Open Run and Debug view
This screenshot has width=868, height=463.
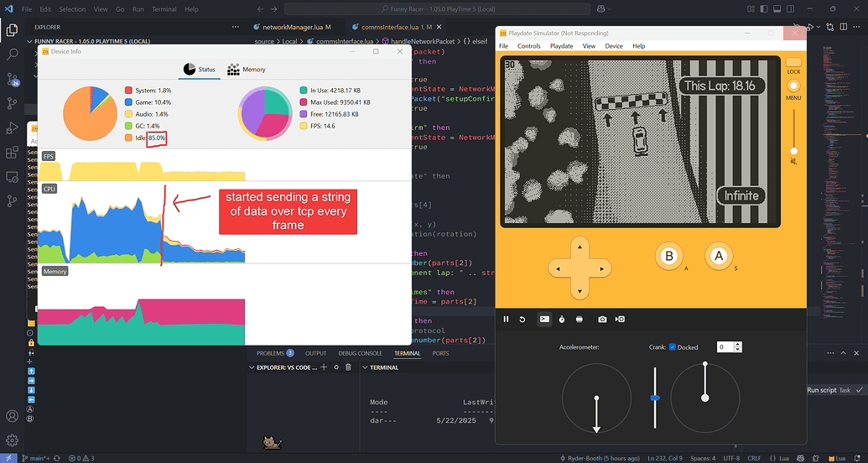[x=12, y=128]
